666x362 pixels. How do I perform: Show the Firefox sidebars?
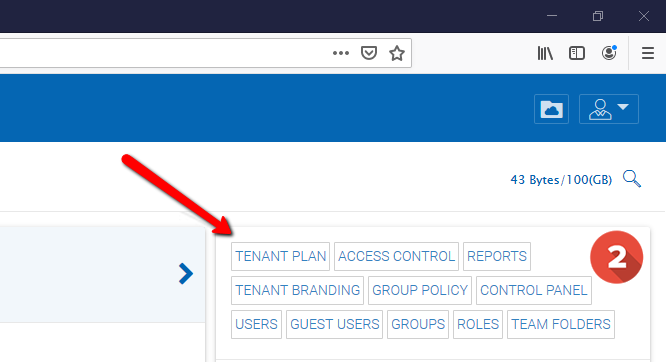(x=576, y=53)
